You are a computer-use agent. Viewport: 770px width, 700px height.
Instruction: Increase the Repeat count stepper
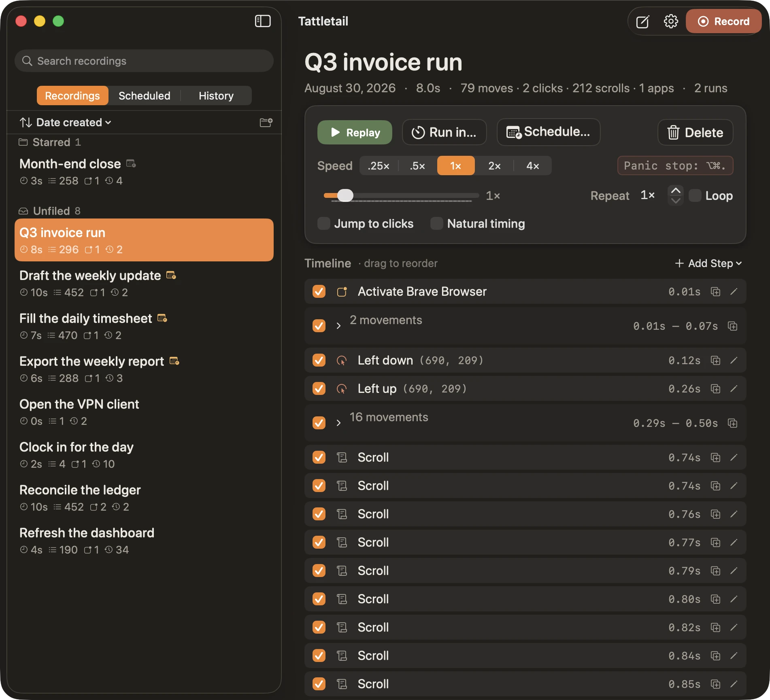click(676, 191)
